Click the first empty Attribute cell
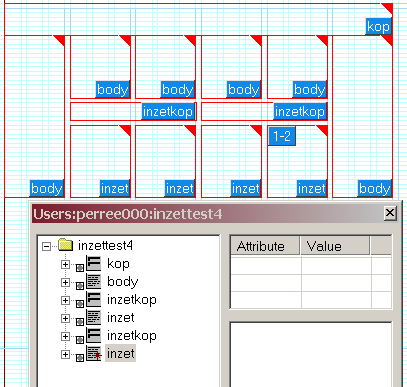The height and width of the screenshot is (387, 407). click(x=266, y=265)
